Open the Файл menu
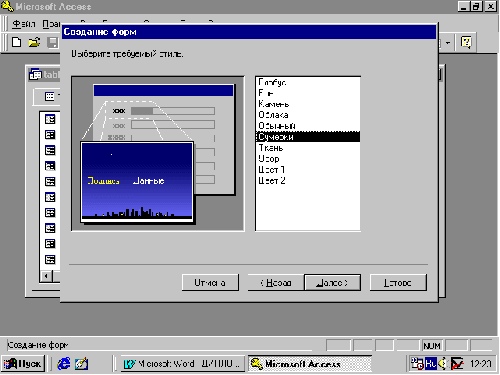The height and width of the screenshot is (375, 500). (x=24, y=24)
